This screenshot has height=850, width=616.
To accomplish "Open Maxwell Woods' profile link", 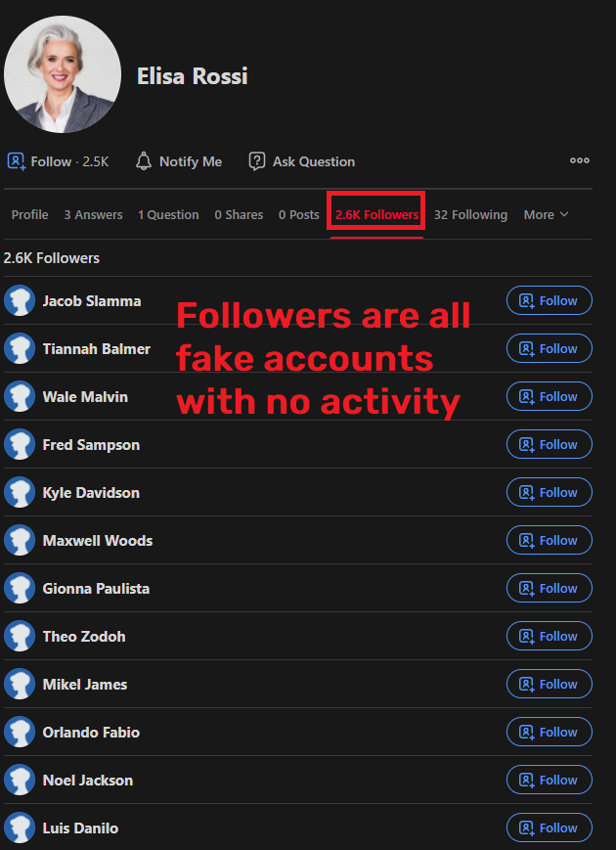I will click(98, 541).
